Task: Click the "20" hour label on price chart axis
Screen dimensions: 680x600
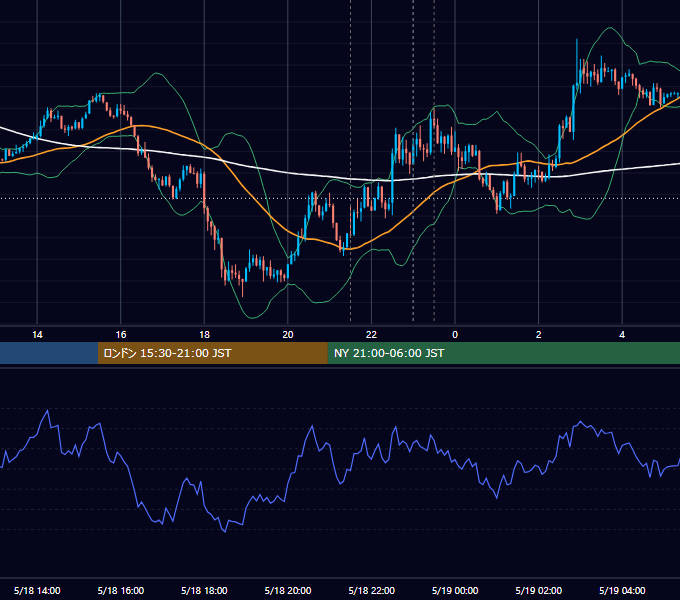Action: point(288,335)
